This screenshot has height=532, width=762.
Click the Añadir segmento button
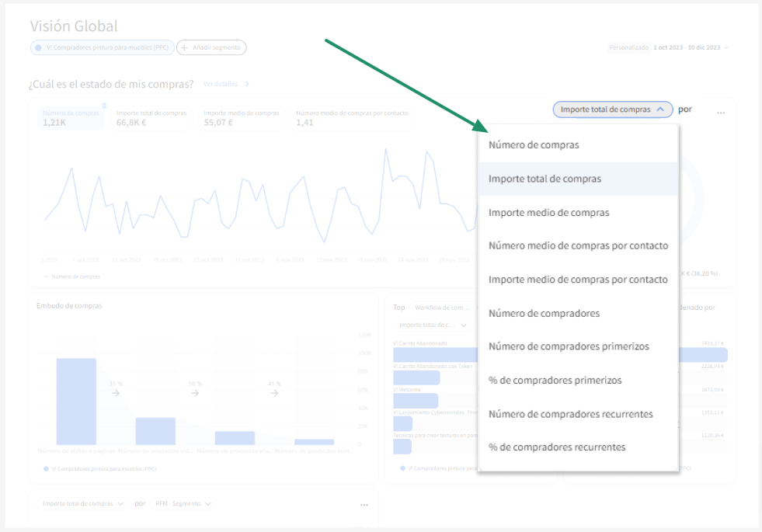coord(211,47)
